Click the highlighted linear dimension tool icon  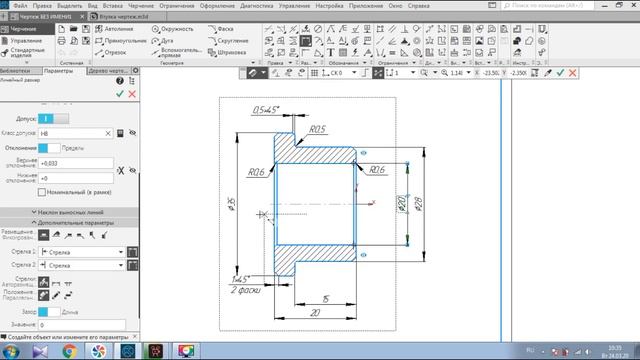click(306, 41)
